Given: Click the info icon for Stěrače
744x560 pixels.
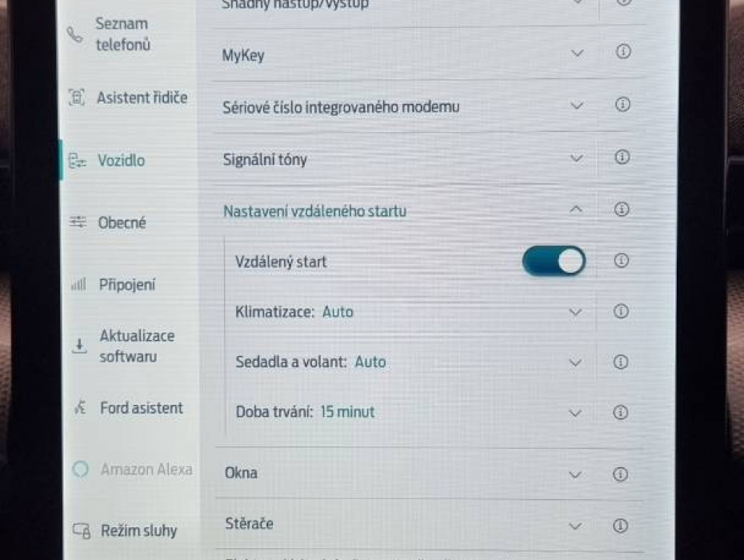Looking at the screenshot, I should click(x=620, y=526).
